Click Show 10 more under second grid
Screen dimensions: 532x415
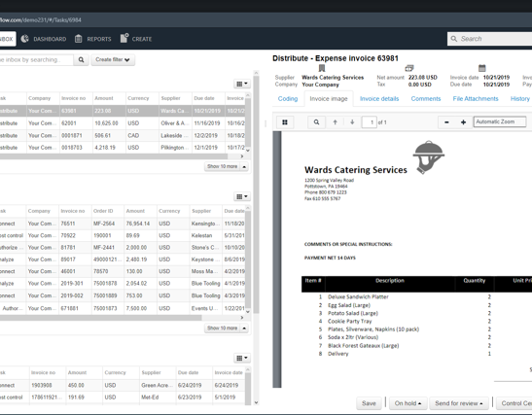point(222,329)
